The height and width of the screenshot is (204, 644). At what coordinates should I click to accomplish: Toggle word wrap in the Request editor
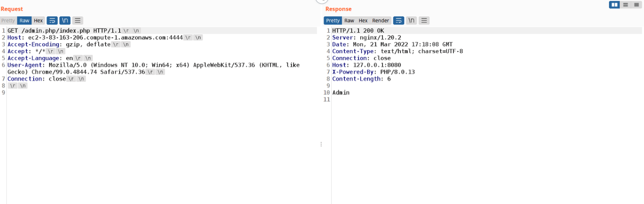coord(52,21)
